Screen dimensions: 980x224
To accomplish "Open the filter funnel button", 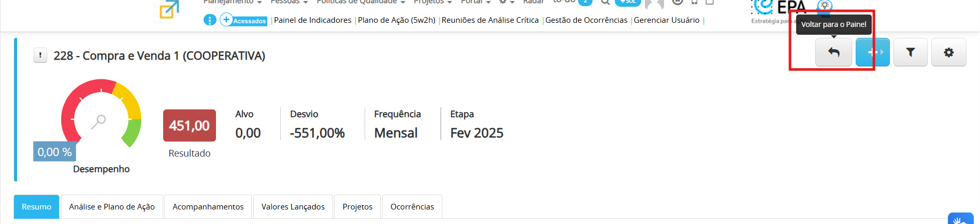I will coord(910,52).
